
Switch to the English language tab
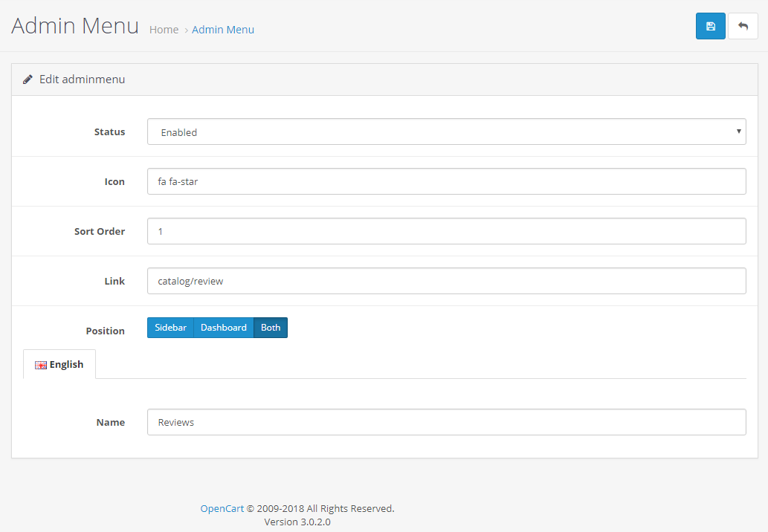click(x=59, y=364)
